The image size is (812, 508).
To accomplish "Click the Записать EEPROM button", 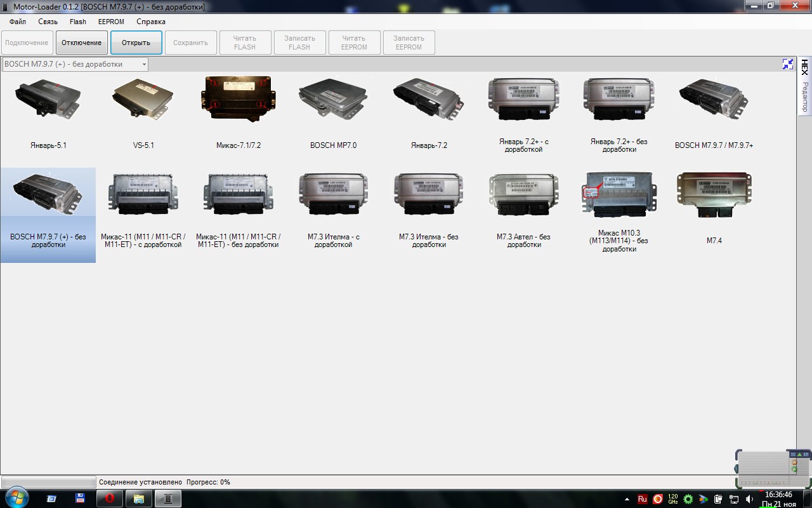I will click(409, 43).
